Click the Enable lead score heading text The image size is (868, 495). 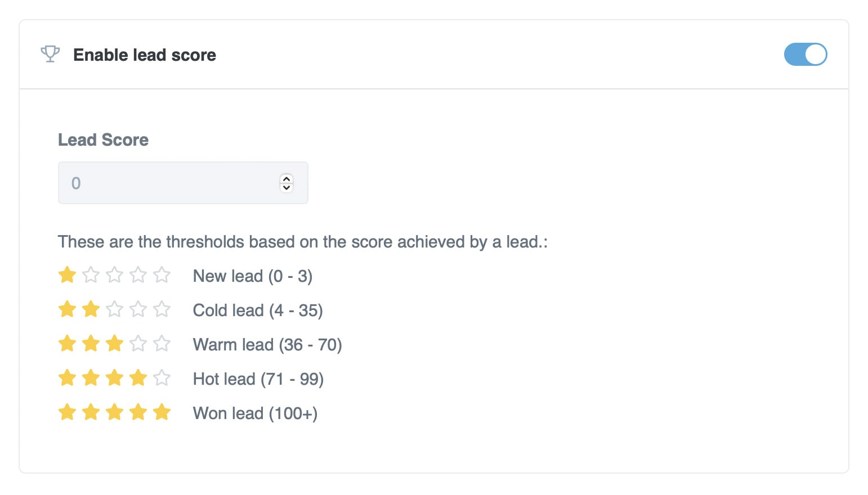point(145,55)
